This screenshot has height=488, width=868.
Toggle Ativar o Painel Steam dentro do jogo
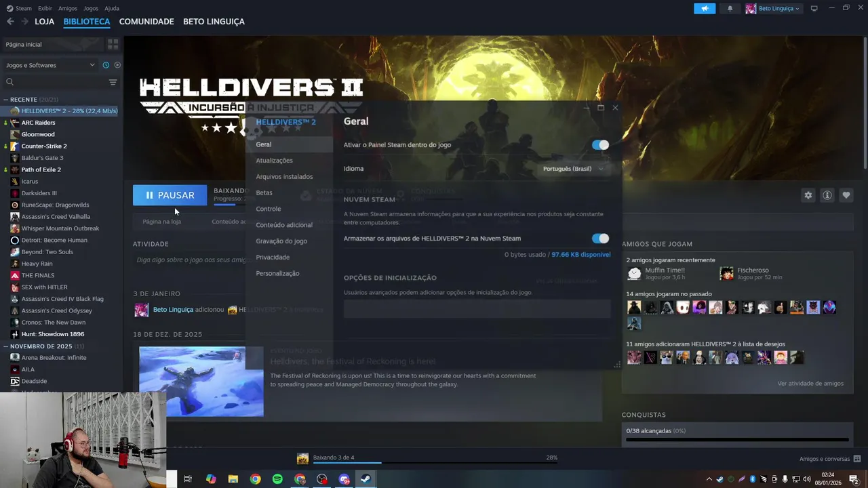600,145
